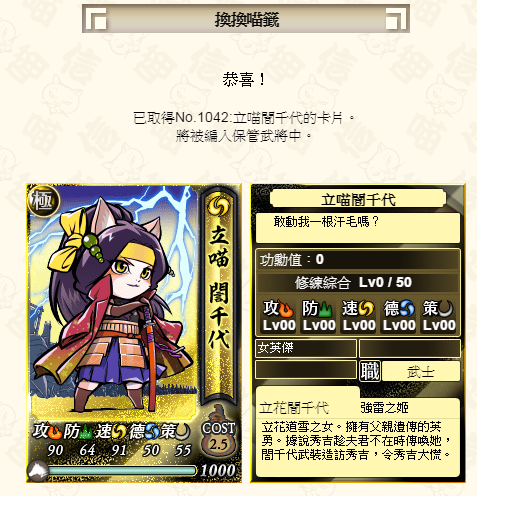
Task: Click the 極 rarity badge on card
Action: pos(43,200)
